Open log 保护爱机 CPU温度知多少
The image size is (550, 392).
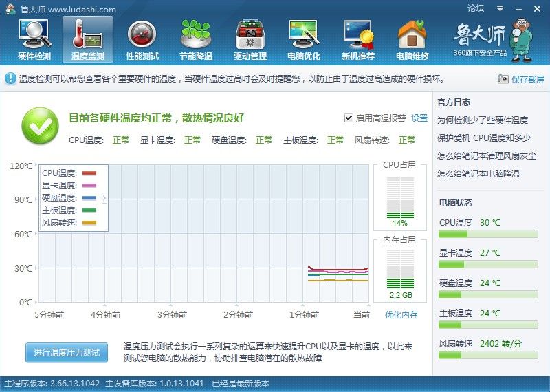click(484, 138)
